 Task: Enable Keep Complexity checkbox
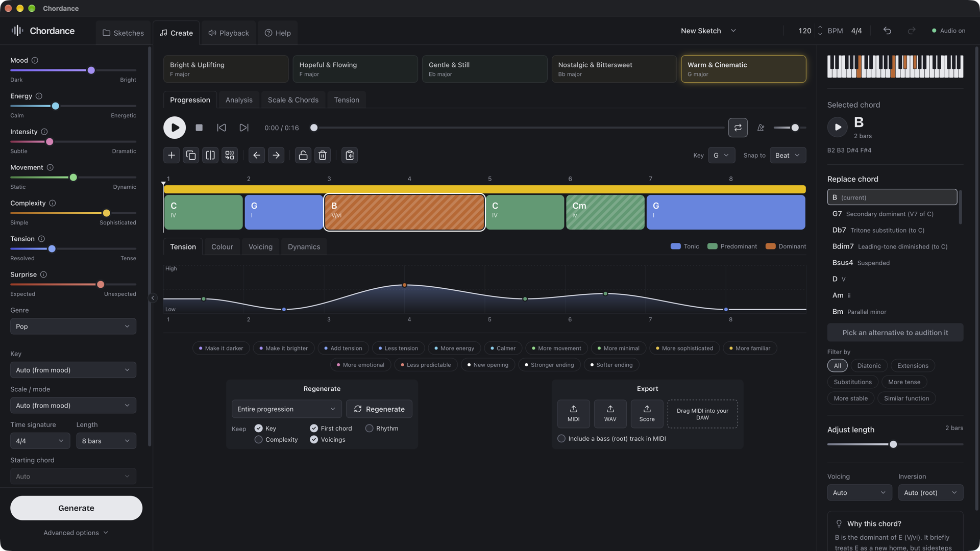tap(259, 440)
